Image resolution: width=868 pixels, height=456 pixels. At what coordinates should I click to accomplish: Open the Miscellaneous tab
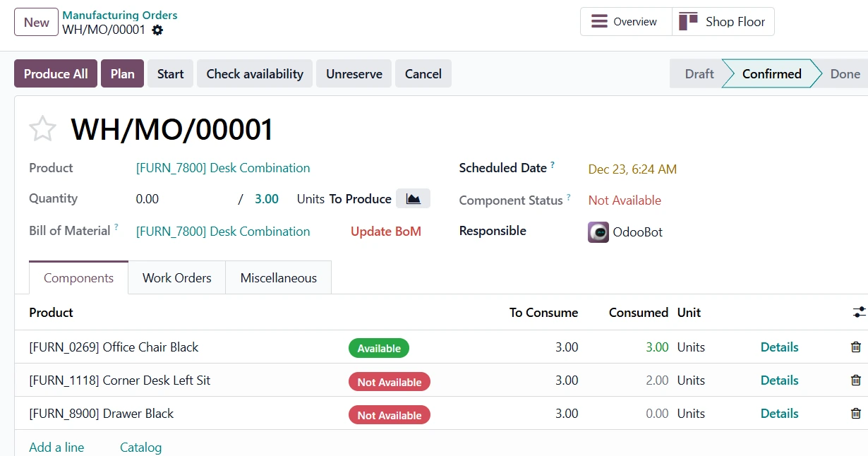278,277
